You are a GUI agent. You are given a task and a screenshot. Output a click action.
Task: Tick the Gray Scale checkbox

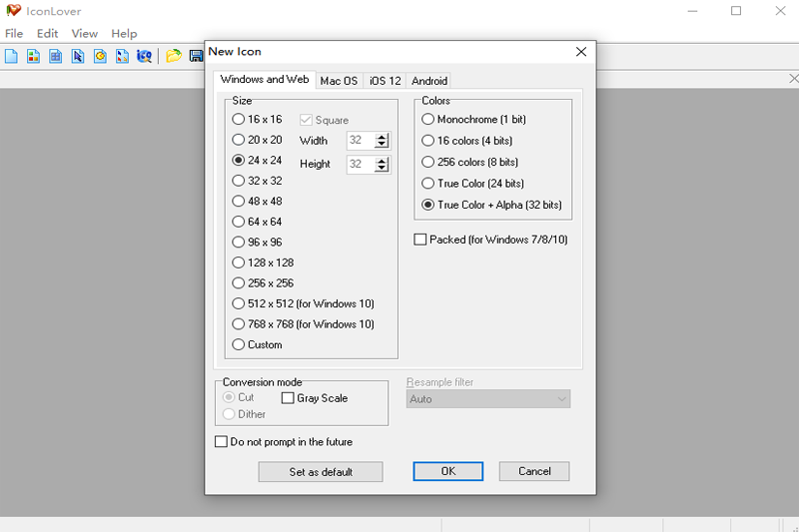[288, 398]
